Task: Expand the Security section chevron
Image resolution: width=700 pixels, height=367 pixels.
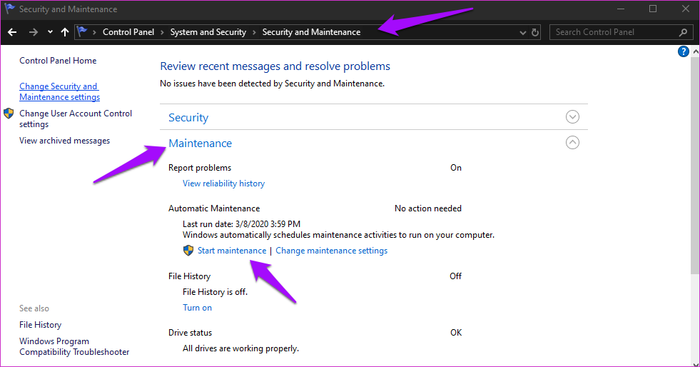Action: (572, 117)
